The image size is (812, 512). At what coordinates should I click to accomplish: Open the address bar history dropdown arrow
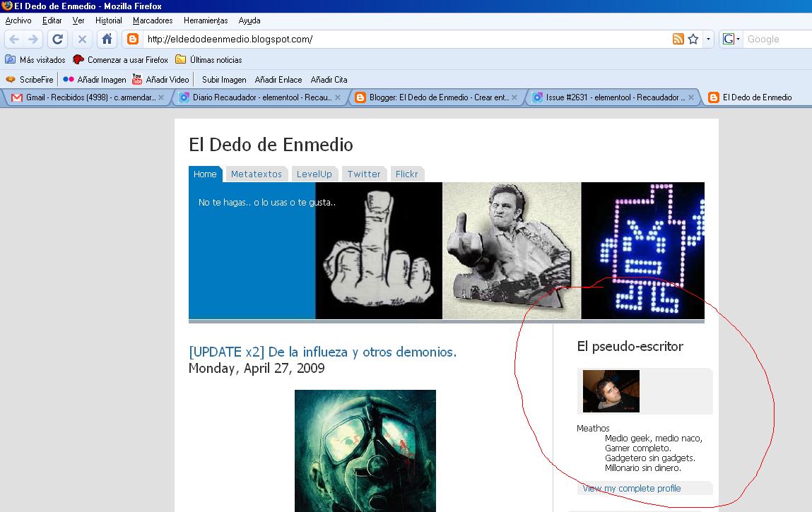pyautogui.click(x=708, y=39)
